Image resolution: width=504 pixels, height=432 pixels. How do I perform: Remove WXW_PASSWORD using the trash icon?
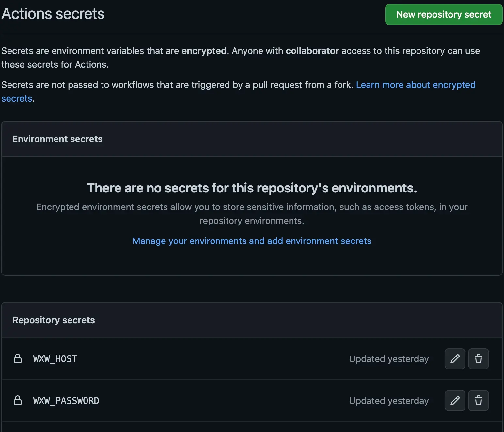point(478,401)
